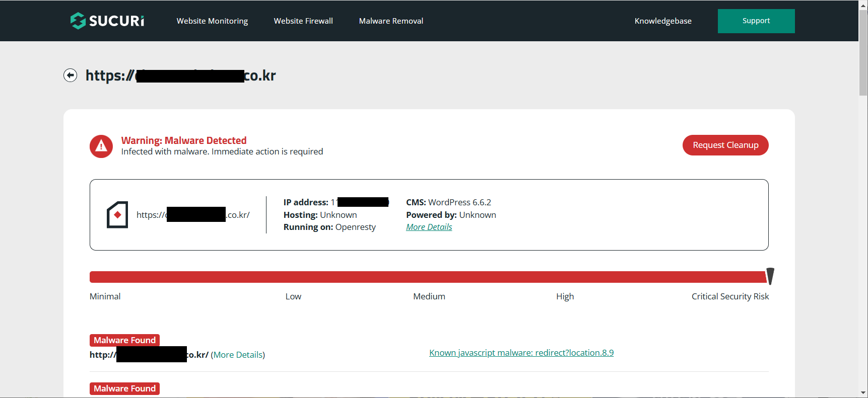Click the Sucuri logo
The height and width of the screenshot is (398, 868).
click(107, 21)
